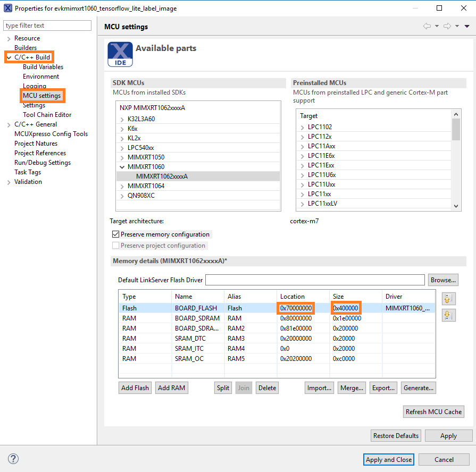Click the Delete memory button
The image size is (476, 472).
click(267, 387)
